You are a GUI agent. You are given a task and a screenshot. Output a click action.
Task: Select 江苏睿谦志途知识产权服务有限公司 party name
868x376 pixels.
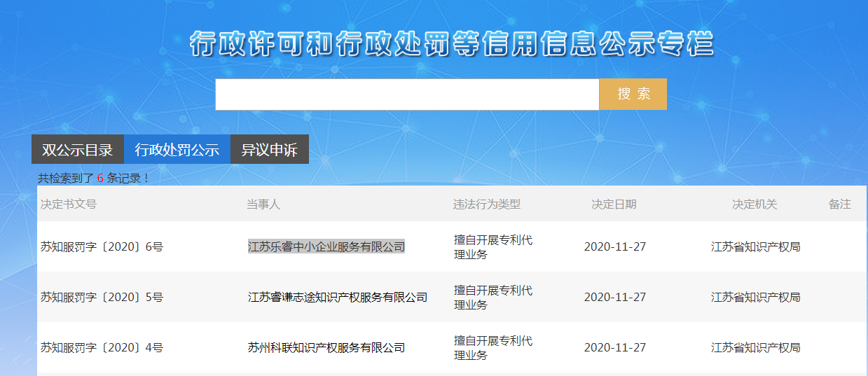[x=338, y=297]
